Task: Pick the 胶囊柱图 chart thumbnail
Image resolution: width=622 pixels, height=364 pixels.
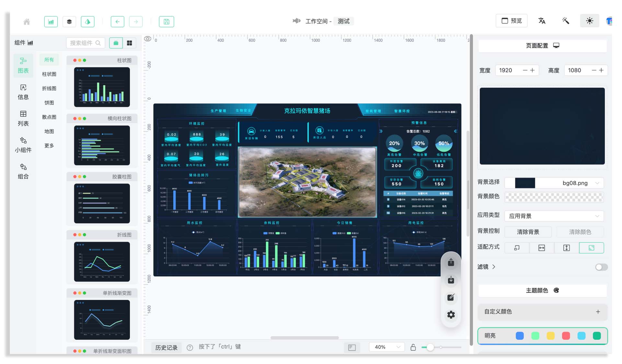Action: 102,204
